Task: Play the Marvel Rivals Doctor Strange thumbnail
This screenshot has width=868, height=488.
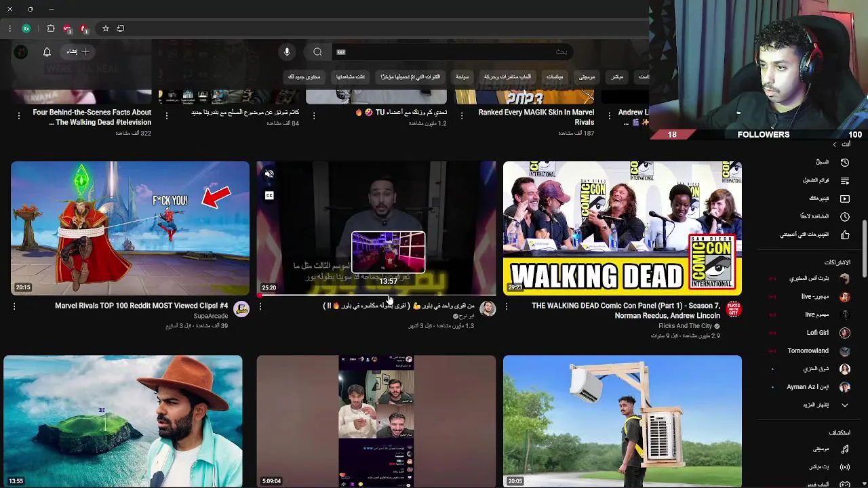Action: click(130, 228)
